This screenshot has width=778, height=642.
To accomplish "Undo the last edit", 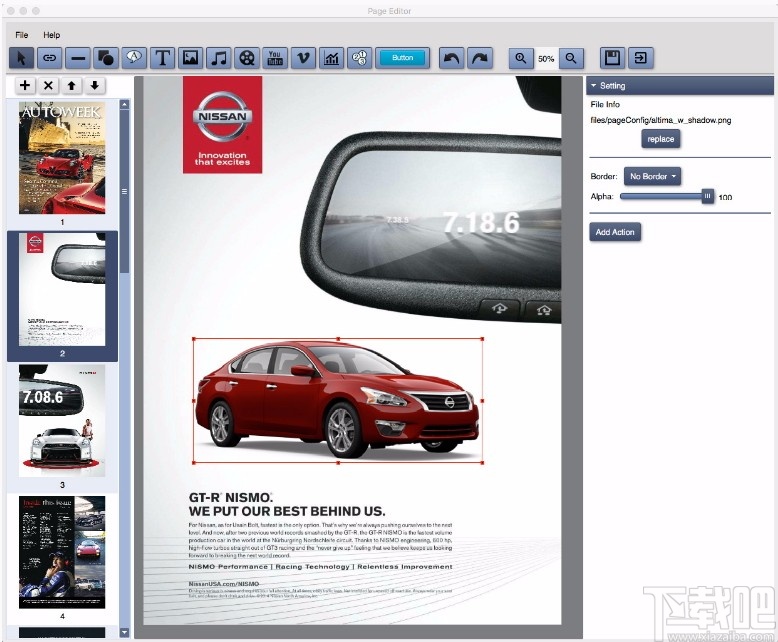I will [452, 58].
